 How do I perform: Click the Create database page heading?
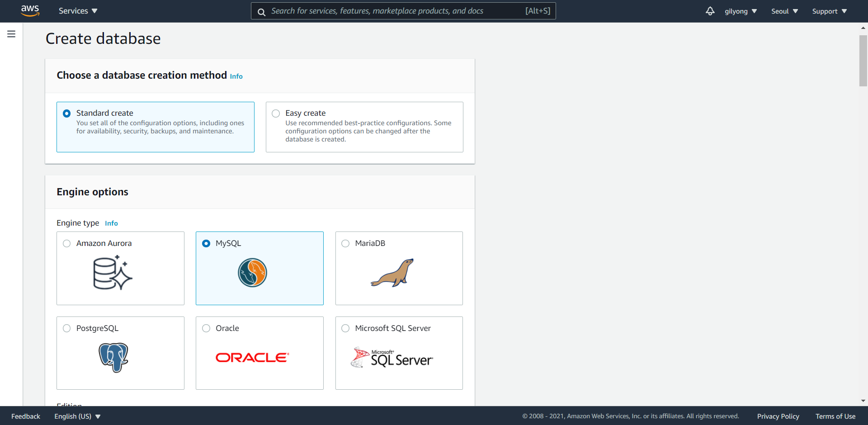click(x=103, y=39)
